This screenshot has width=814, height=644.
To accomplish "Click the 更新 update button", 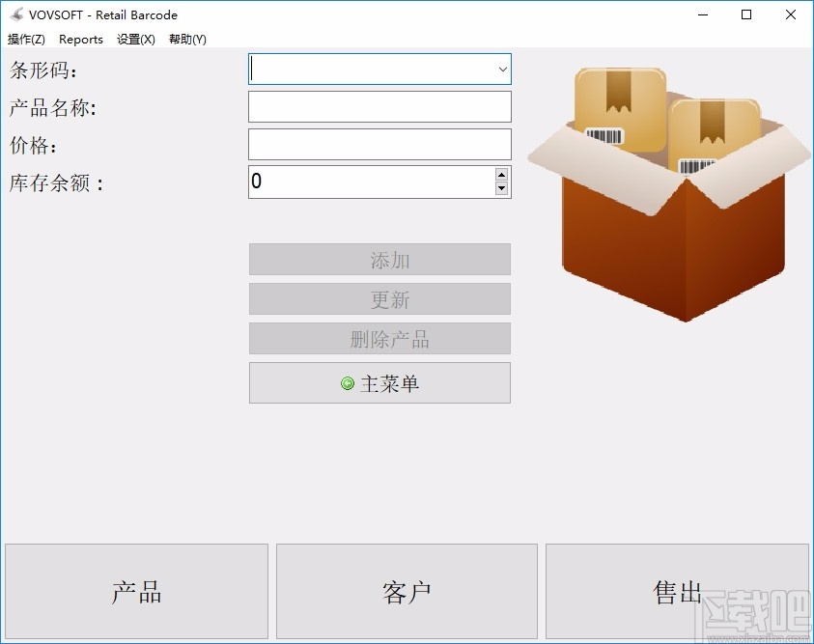I will click(x=379, y=298).
